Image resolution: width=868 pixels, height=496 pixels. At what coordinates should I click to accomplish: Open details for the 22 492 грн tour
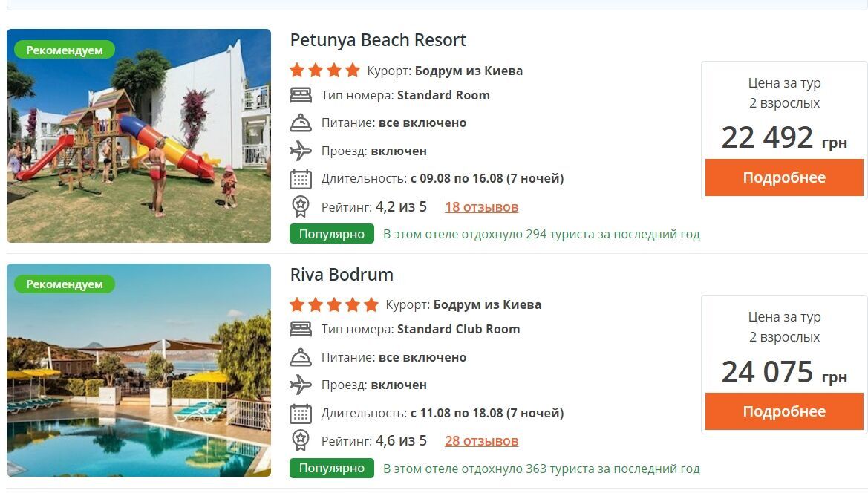(x=784, y=177)
